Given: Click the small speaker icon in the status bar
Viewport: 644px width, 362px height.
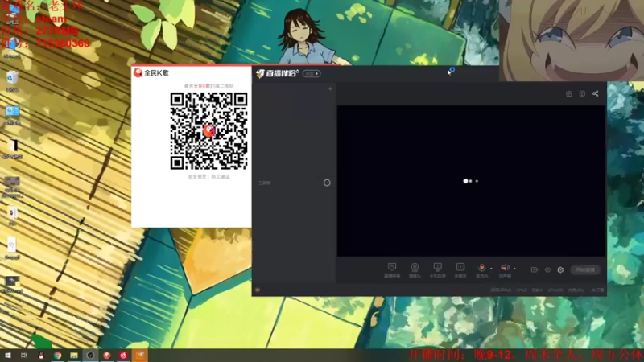Looking at the screenshot, I should pyautogui.click(x=258, y=290).
